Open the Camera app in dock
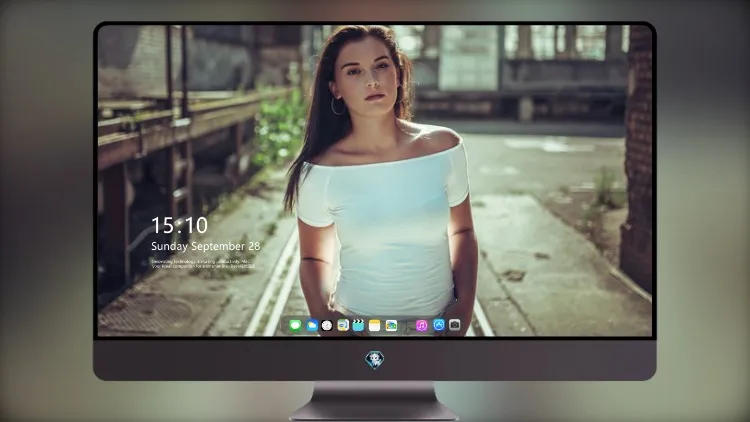750x422 pixels. (454, 325)
